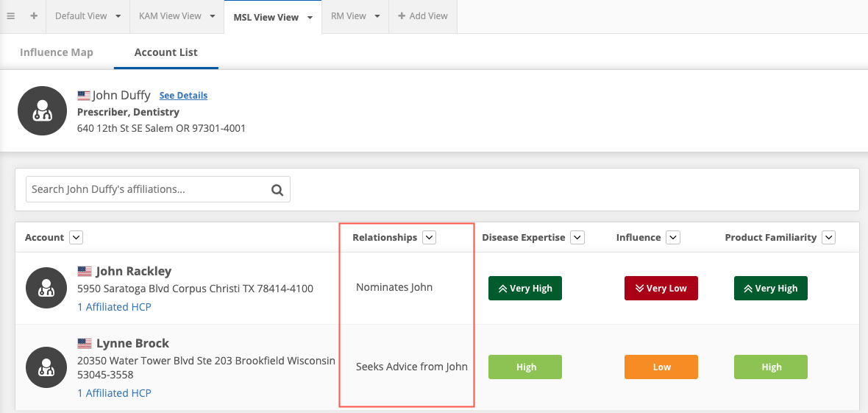The height and width of the screenshot is (413, 868).
Task: Open the Disease Expertise column dropdown
Action: 577,238
